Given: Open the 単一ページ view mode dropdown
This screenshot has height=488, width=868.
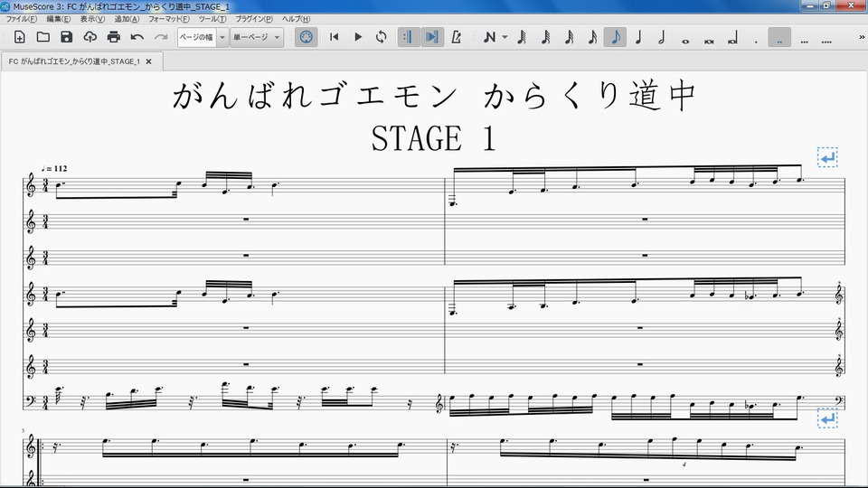Looking at the screenshot, I should pos(257,37).
